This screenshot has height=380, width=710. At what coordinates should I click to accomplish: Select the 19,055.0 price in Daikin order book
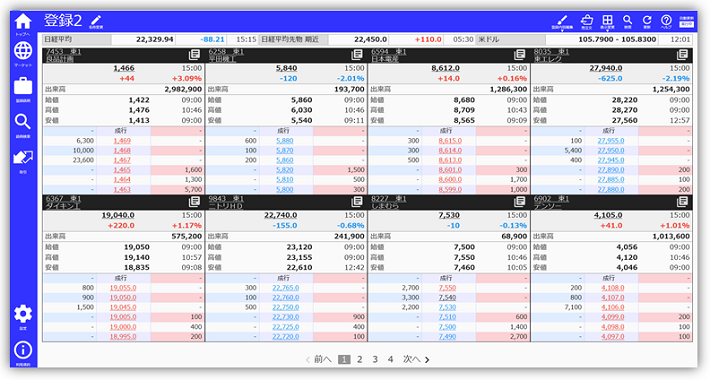(123, 288)
